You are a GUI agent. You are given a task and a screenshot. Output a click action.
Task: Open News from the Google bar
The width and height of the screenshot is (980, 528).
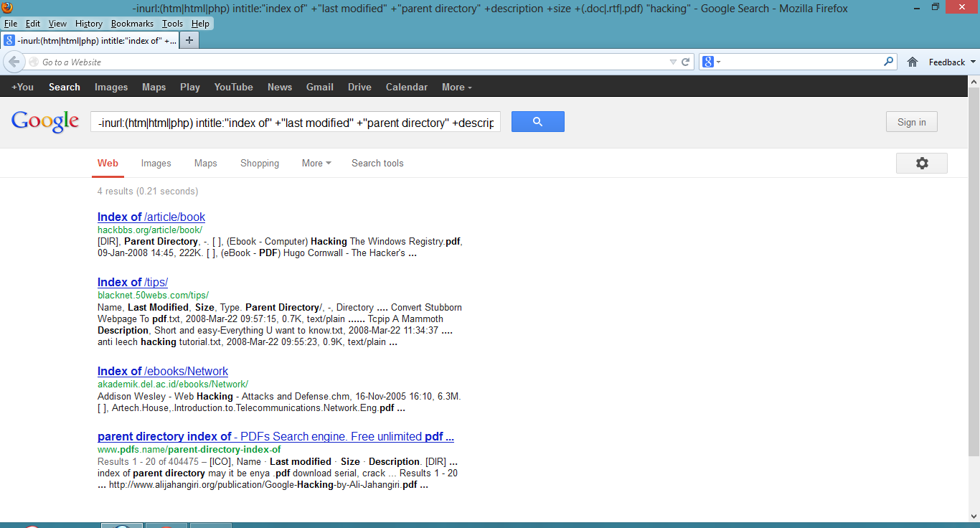click(x=280, y=87)
